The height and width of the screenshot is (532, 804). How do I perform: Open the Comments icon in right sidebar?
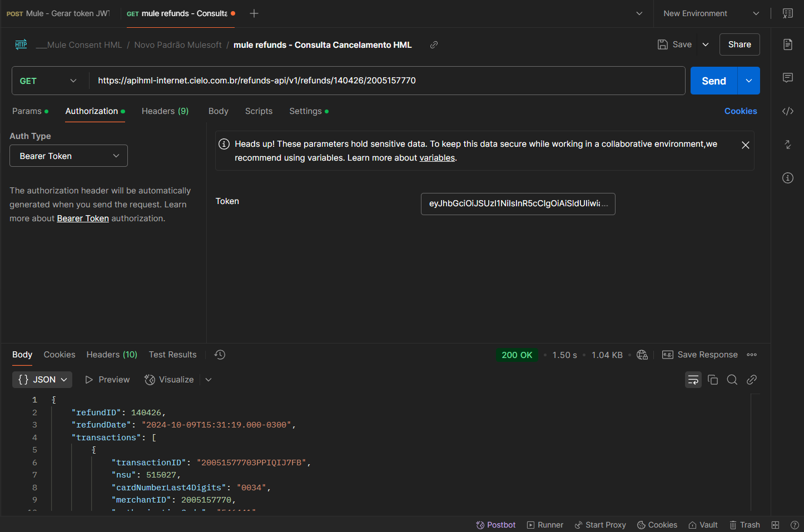click(x=787, y=78)
